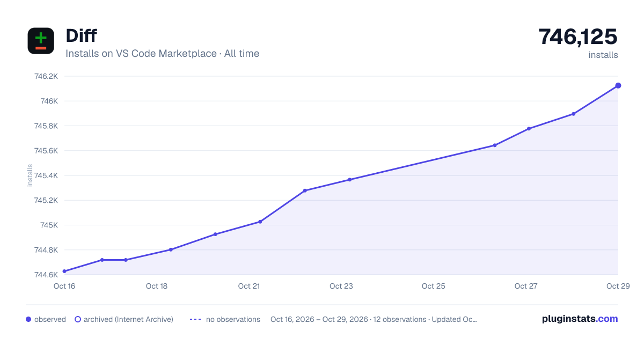This screenshot has width=644, height=338.
Task: Click the archived (Internet Archive) legend text
Action: point(129,319)
